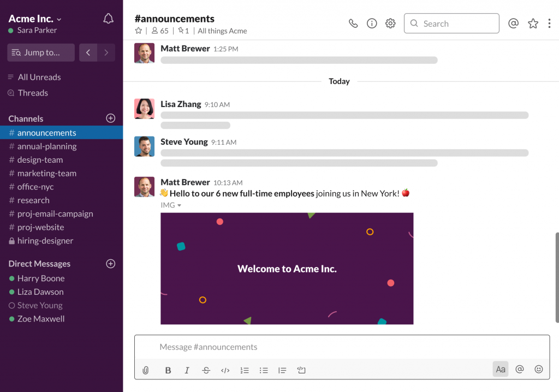Edit the All things Acme topic
This screenshot has height=392, width=559.
[x=223, y=31]
